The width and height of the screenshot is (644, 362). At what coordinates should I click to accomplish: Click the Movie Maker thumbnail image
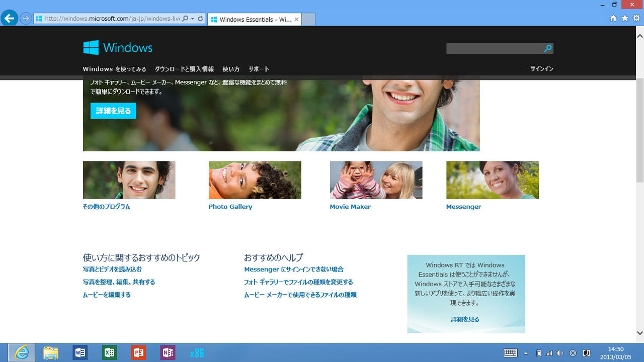point(376,180)
